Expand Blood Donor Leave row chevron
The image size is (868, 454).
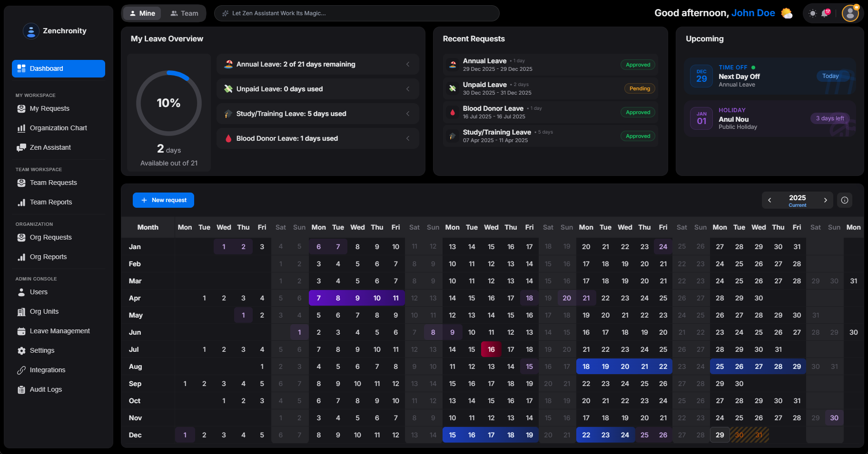[x=408, y=138]
